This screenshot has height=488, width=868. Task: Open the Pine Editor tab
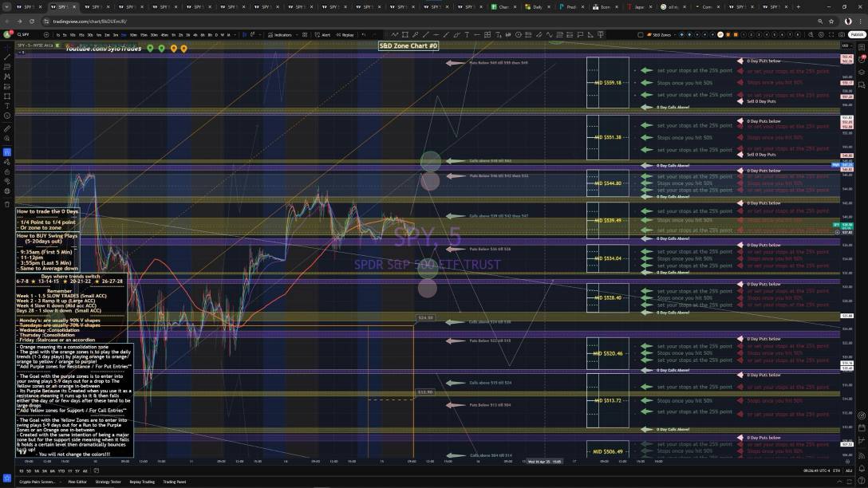click(x=77, y=482)
